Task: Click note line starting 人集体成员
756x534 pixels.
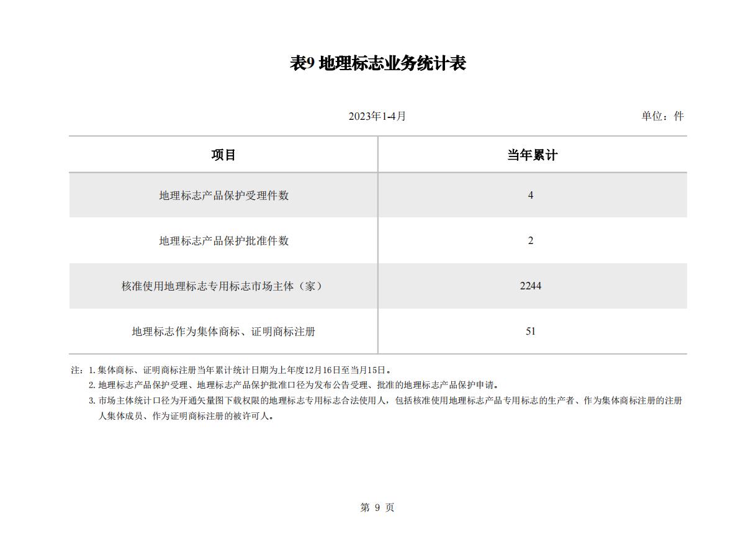Action: click(187, 417)
